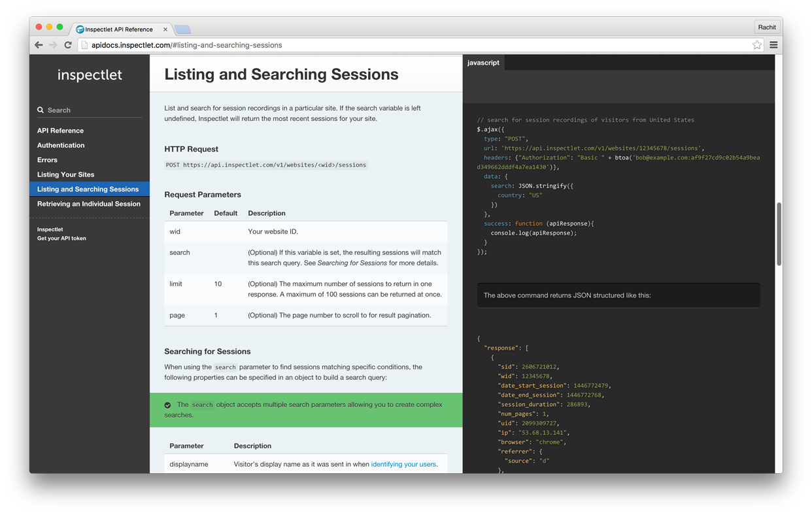Image resolution: width=812 pixels, height=515 pixels.
Task: Click the page vertical scrollbar thumb
Action: [x=779, y=234]
